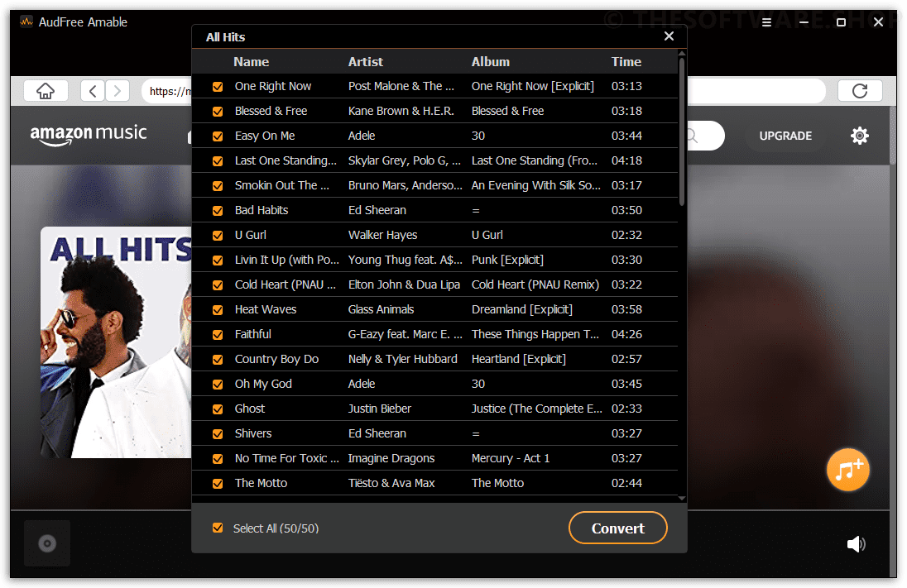Click artist Elton John & Dua Lipa

pos(404,285)
